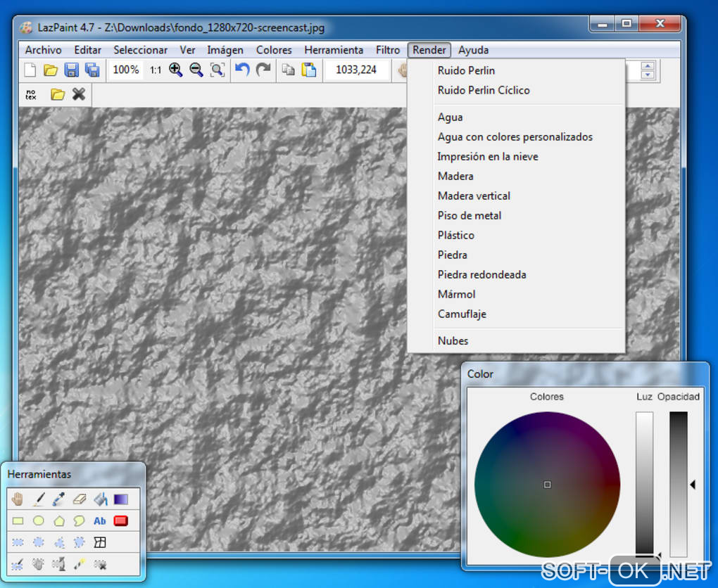Click the no texture button
This screenshot has height=588, width=718.
[x=31, y=94]
